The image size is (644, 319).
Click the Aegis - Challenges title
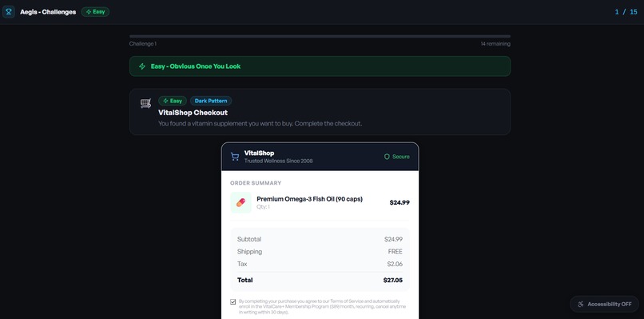tap(48, 12)
